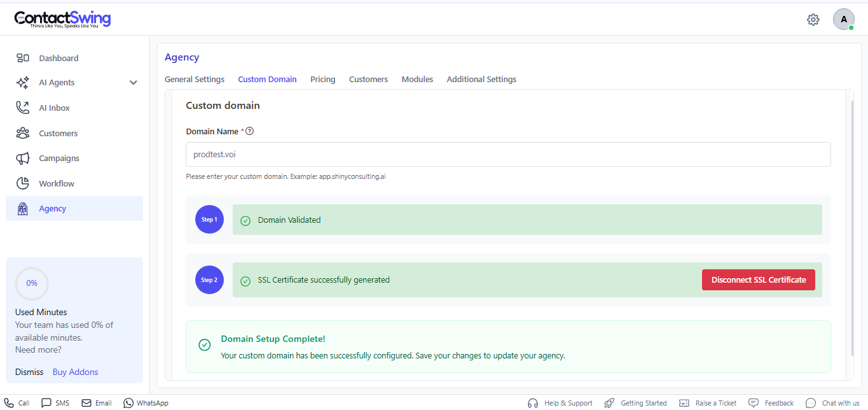The width and height of the screenshot is (868, 410).
Task: Open the AI Inbox section
Action: 23,107
